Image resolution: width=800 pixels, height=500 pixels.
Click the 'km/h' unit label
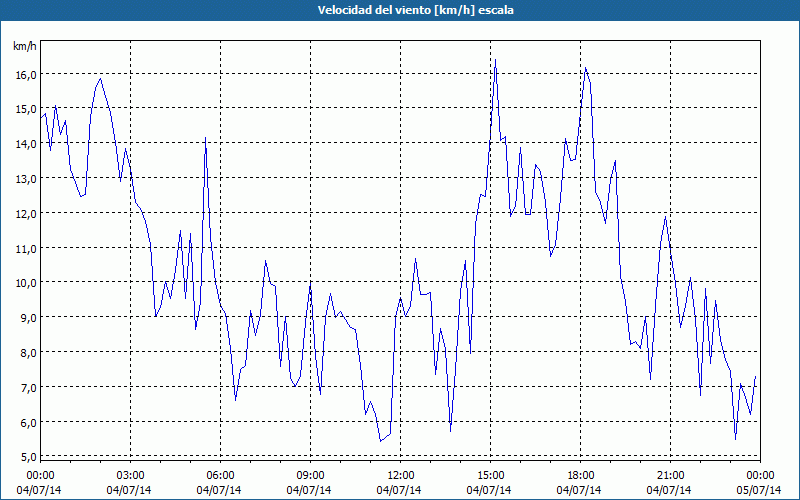point(25,46)
